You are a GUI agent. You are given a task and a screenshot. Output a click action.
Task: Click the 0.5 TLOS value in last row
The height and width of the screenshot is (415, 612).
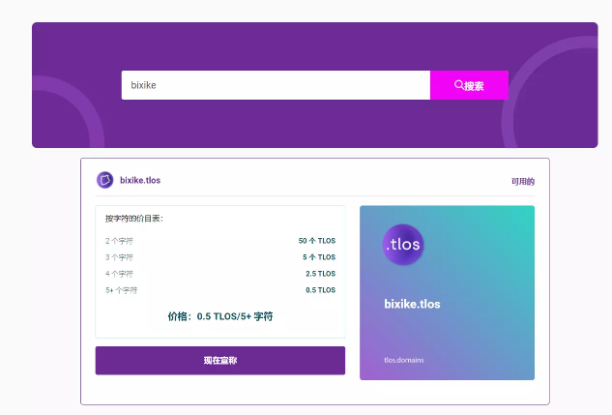[320, 290]
